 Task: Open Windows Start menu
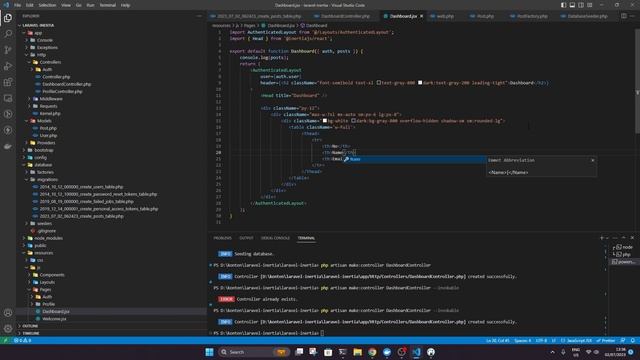209,352
